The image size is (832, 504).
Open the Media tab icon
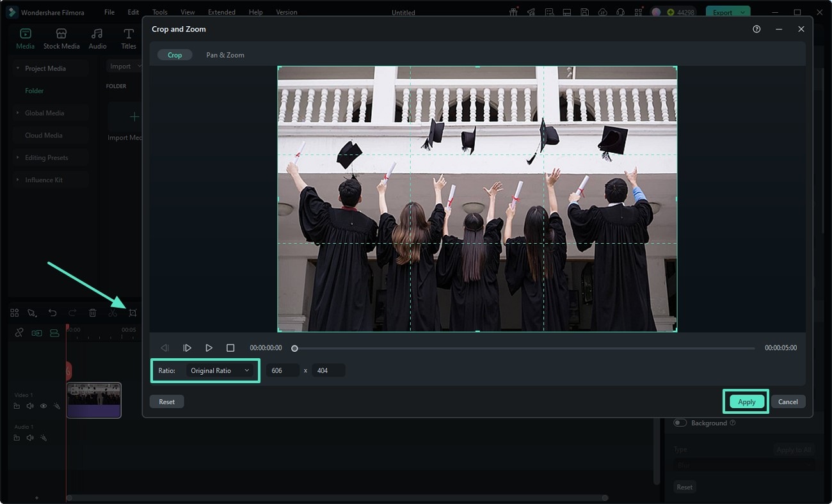coord(26,34)
